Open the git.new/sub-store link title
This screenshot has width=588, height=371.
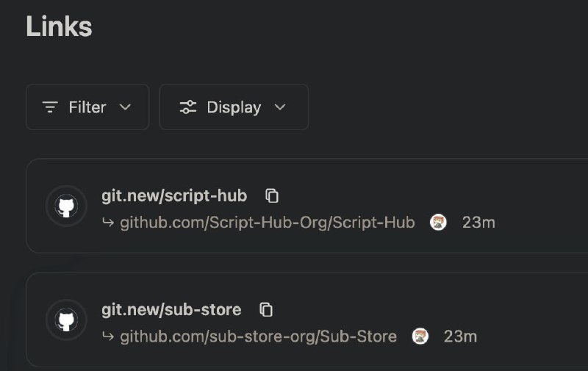[x=171, y=310]
